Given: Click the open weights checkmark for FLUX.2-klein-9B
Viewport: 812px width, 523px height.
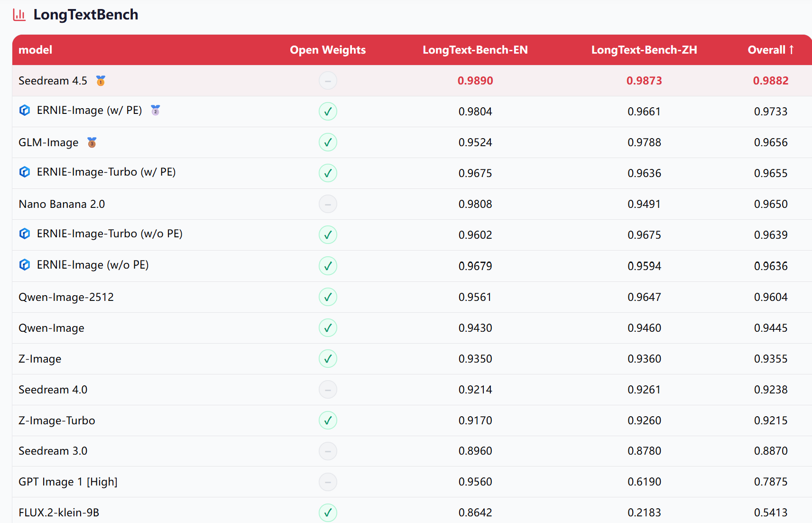Looking at the screenshot, I should pyautogui.click(x=328, y=513).
